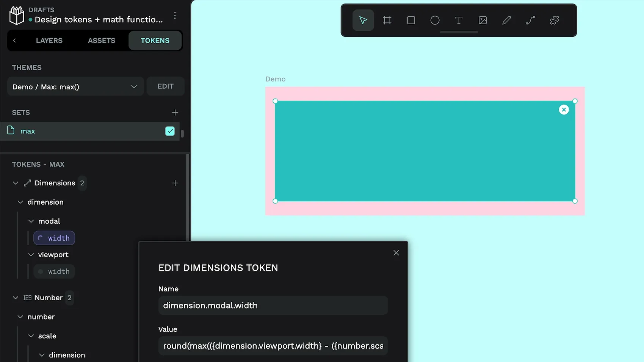Select the Move pointer tool
This screenshot has height=362, width=644.
pyautogui.click(x=363, y=20)
